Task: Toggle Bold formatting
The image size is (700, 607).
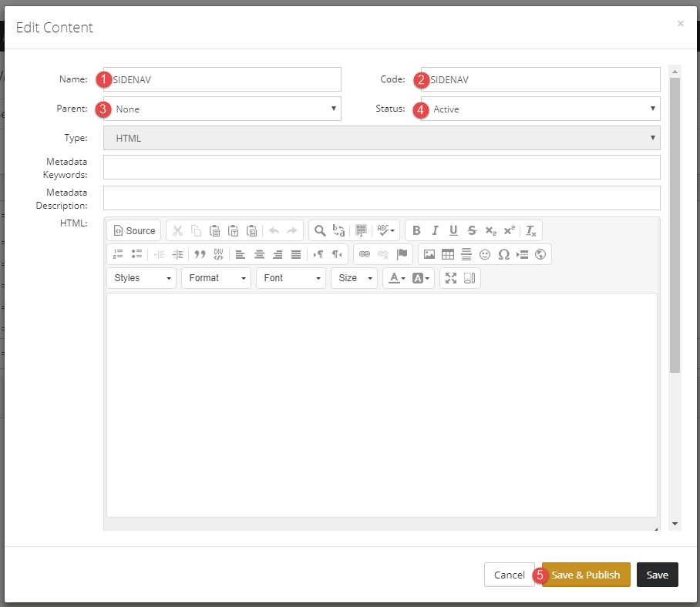Action: 416,230
